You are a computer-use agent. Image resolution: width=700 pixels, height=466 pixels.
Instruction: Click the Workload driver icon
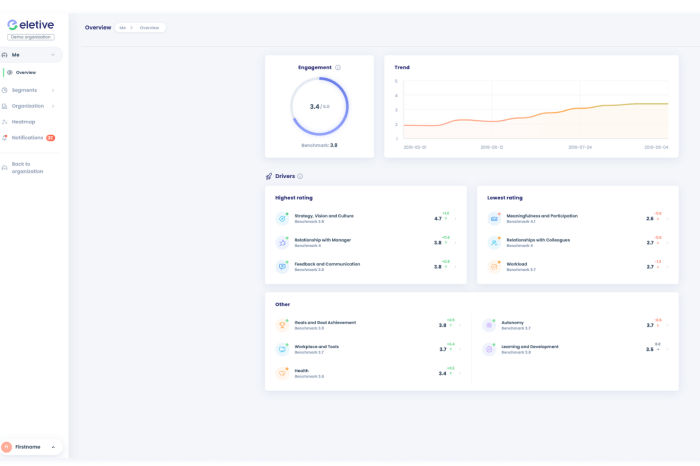[494, 267]
